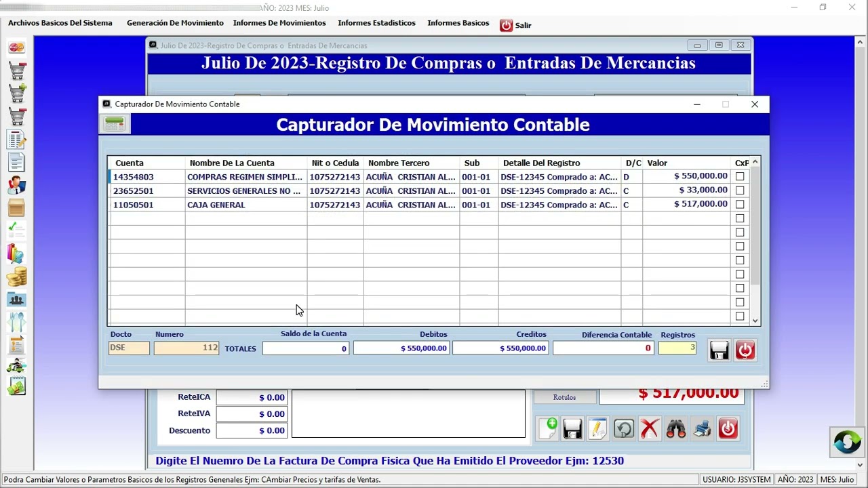Click the Valor column header

(x=686, y=163)
